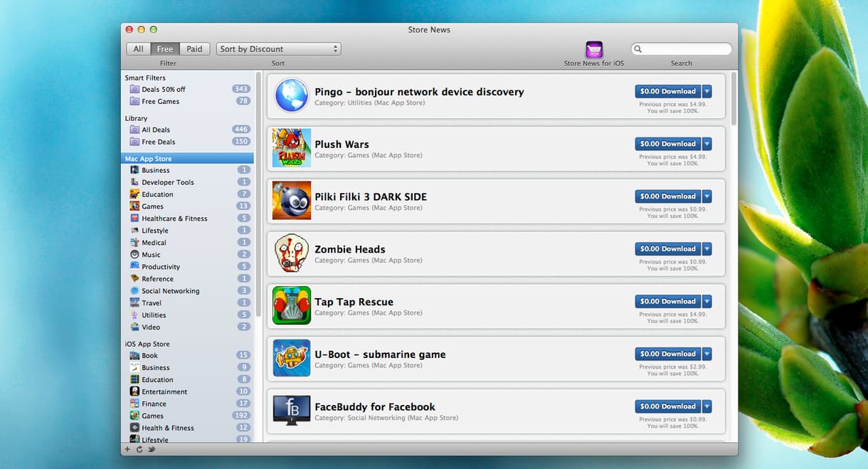This screenshot has width=868, height=469.
Task: Open Store News for iOS icon
Action: coord(593,50)
